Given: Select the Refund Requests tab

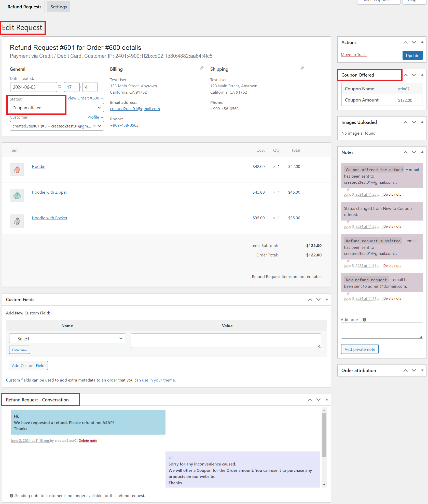Looking at the screenshot, I should tap(24, 7).
